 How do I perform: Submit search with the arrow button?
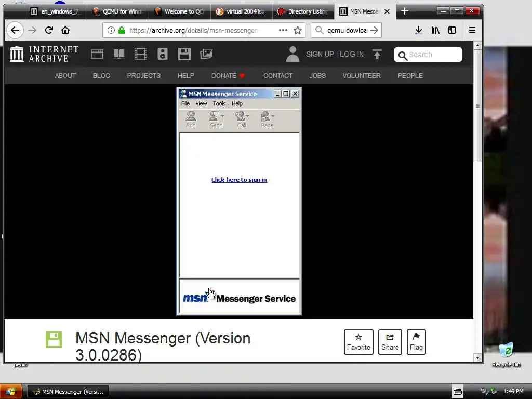[374, 30]
